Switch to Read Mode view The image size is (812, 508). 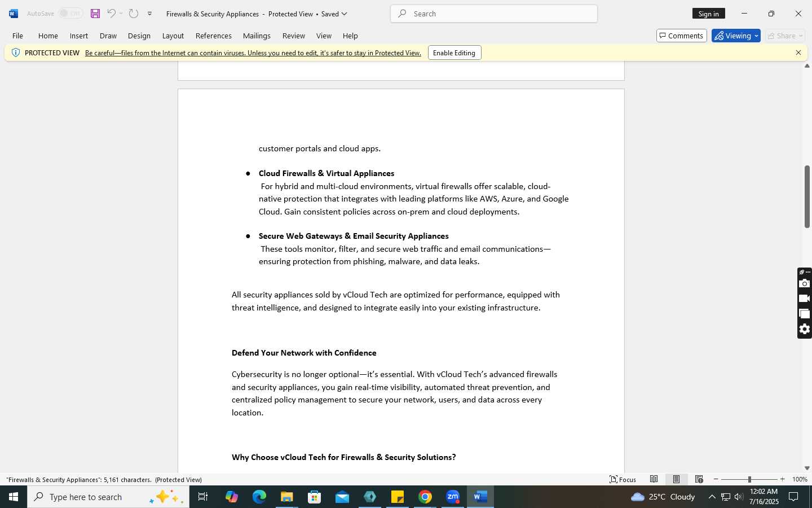654,479
